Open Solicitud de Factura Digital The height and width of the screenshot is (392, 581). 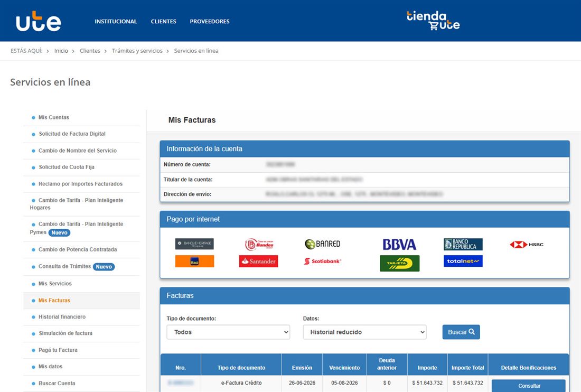pyautogui.click(x=72, y=134)
